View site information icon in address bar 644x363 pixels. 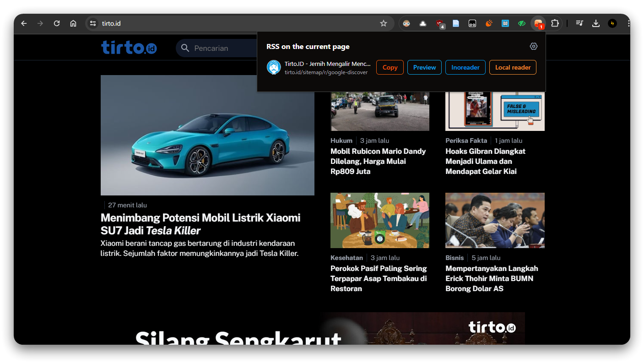(93, 23)
